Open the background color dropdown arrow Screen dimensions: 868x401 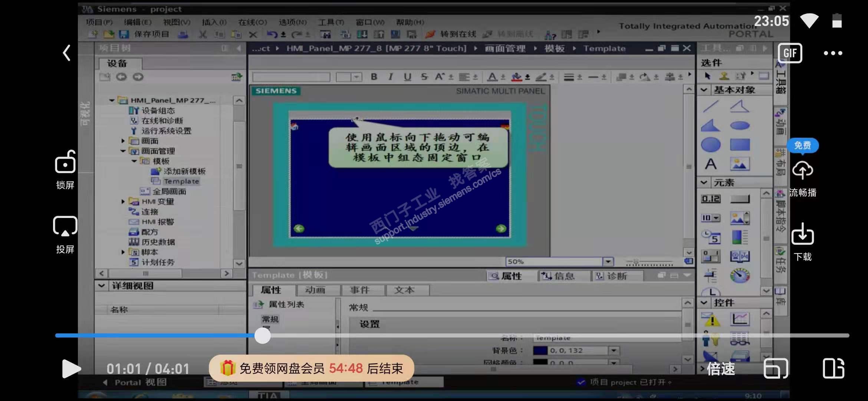[x=614, y=351]
